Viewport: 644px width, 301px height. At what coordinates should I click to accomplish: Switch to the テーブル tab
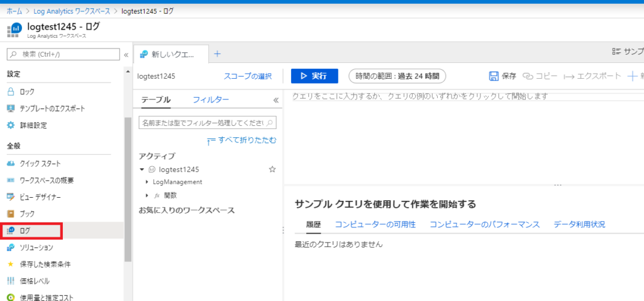click(156, 99)
